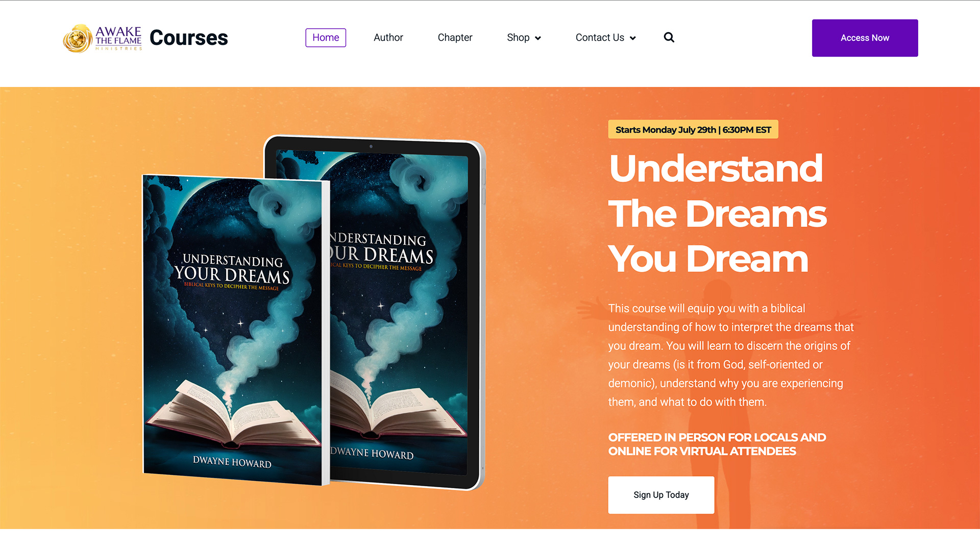
Task: Click the offered in person for locals text
Action: click(x=717, y=444)
